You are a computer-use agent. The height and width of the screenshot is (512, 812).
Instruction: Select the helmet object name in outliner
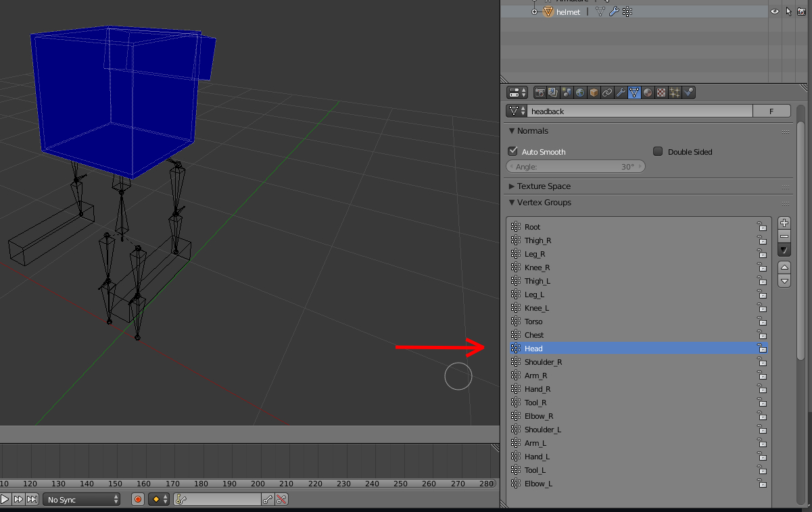[x=568, y=12]
